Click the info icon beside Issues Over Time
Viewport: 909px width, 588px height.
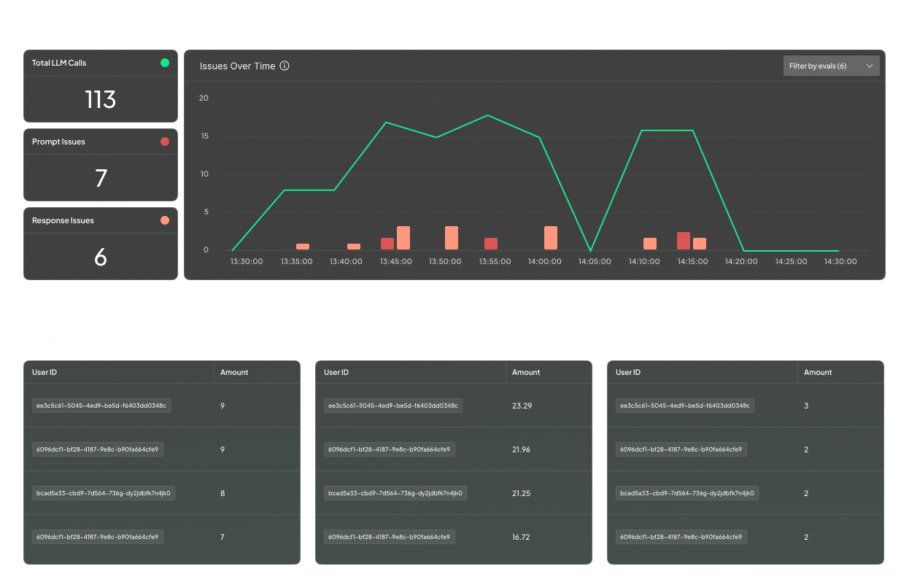[x=285, y=66]
